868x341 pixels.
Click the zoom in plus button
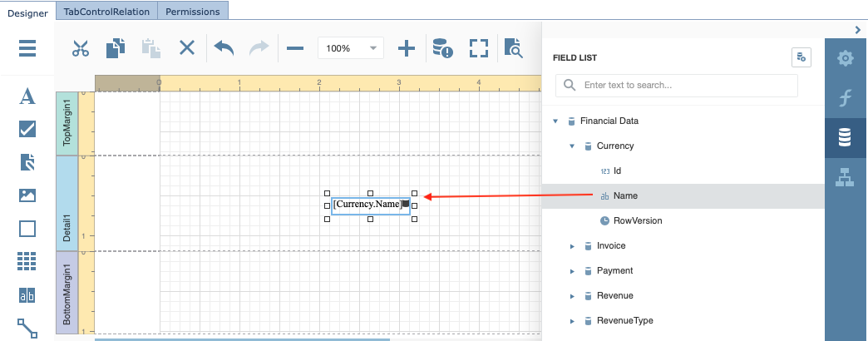(x=406, y=48)
